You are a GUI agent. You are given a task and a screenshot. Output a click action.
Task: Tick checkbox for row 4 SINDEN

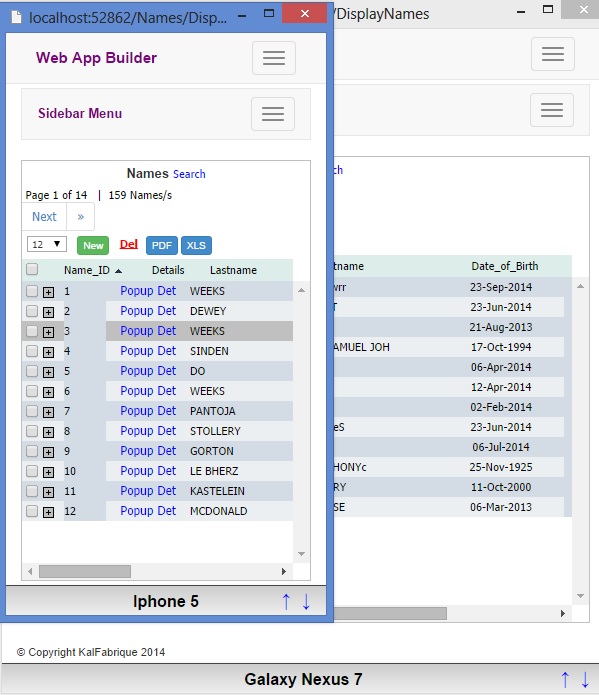[x=32, y=351]
